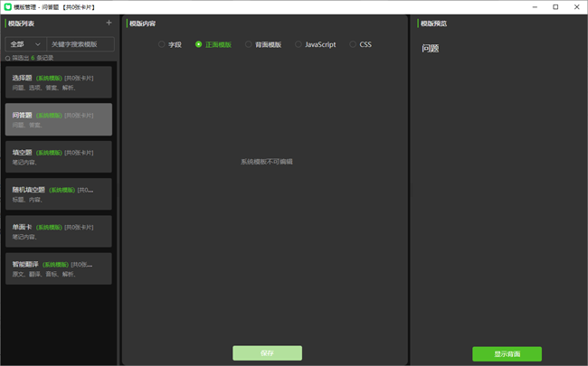Screen dimensions: 588x366
Task: Select the 单面卡 template
Action: click(58, 231)
